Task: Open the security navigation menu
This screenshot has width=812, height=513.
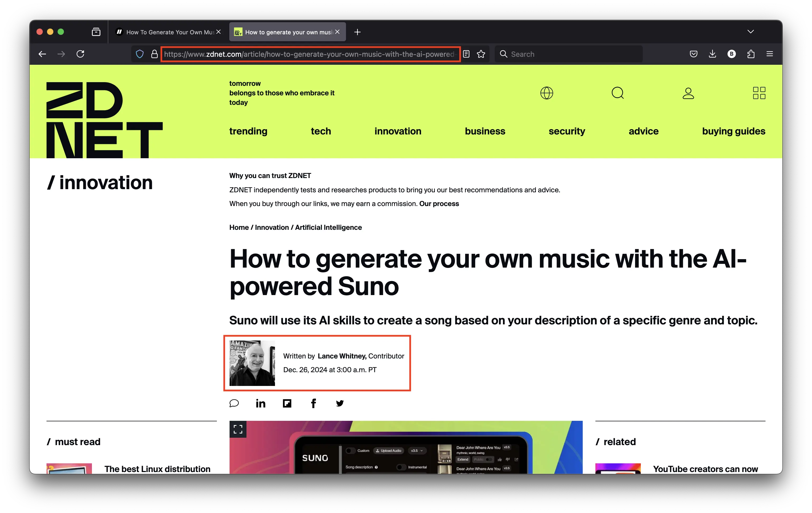Action: pos(567,131)
